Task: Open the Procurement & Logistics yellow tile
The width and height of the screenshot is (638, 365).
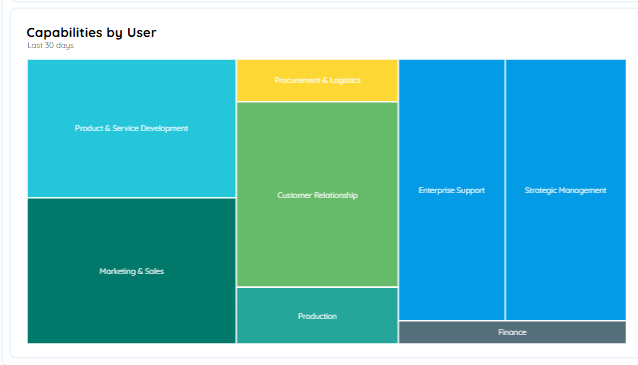Action: (x=317, y=80)
